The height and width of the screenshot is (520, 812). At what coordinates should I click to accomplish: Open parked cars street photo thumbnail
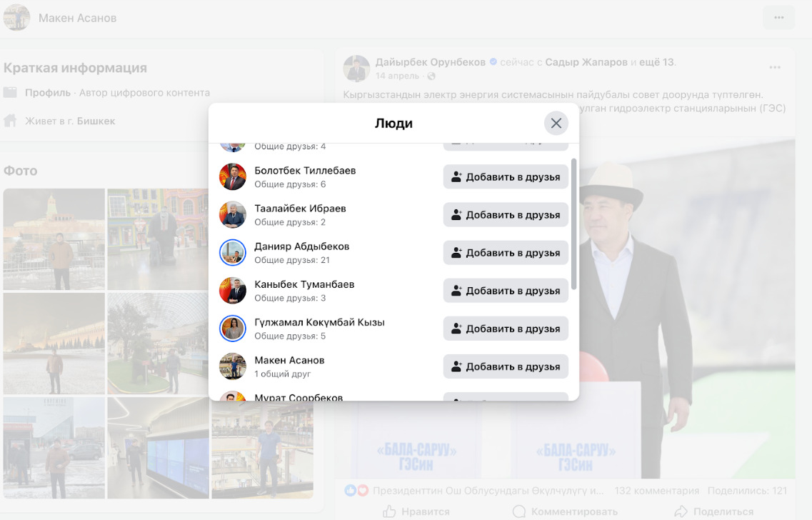(x=54, y=447)
